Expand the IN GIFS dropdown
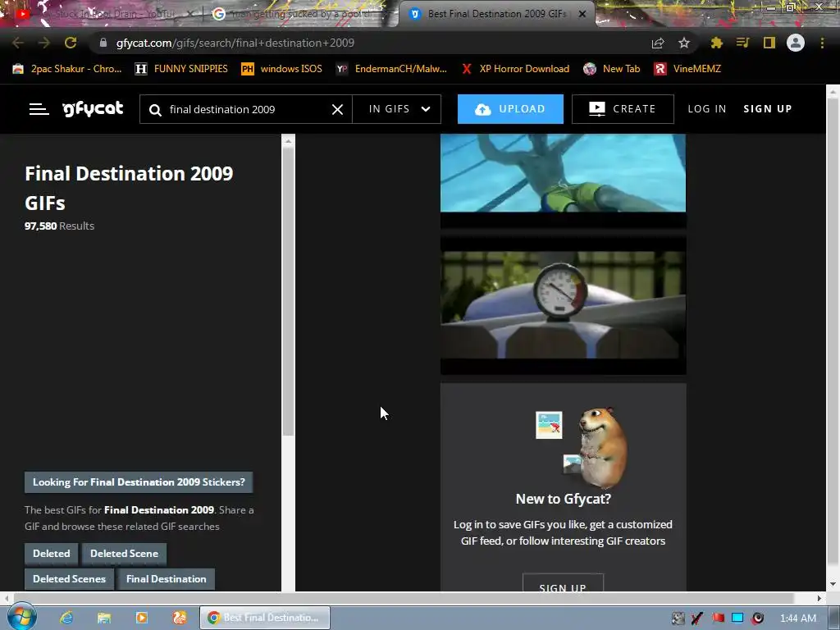Screen dimensions: 840x630 pyautogui.click(x=397, y=109)
